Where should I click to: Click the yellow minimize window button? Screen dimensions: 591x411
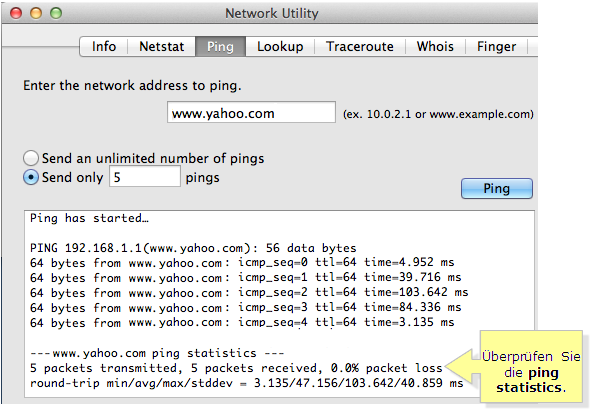coord(36,13)
